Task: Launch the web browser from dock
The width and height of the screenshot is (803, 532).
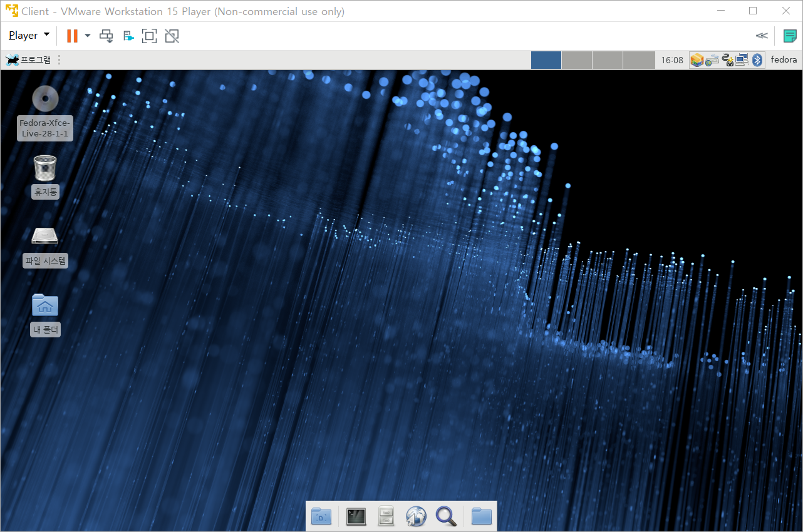Action: coord(416,516)
